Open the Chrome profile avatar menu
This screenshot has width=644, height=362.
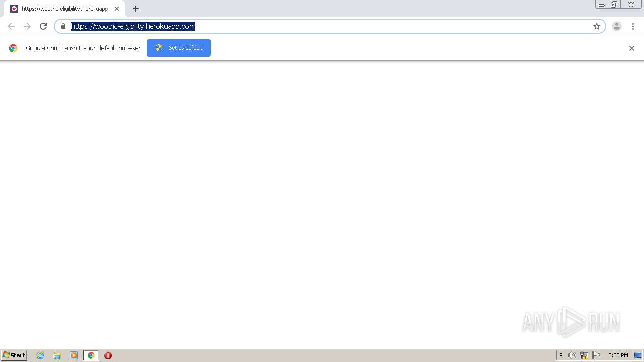(x=617, y=26)
